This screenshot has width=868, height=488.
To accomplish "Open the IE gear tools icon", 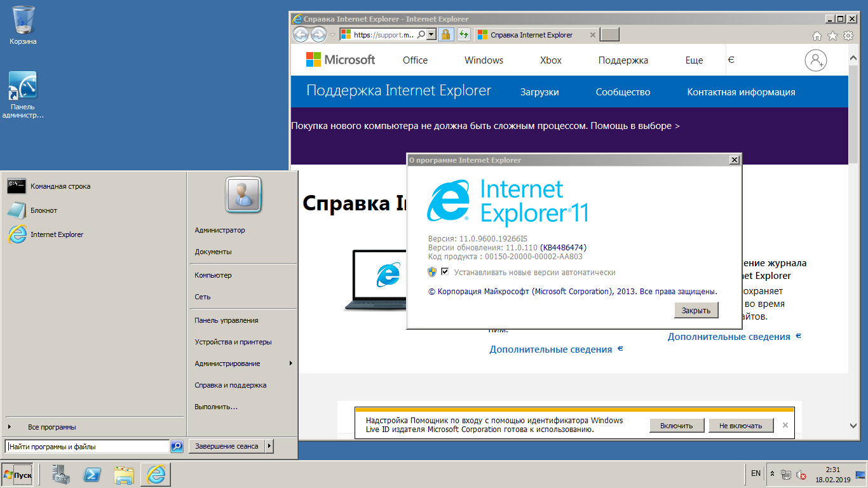I will coord(848,36).
